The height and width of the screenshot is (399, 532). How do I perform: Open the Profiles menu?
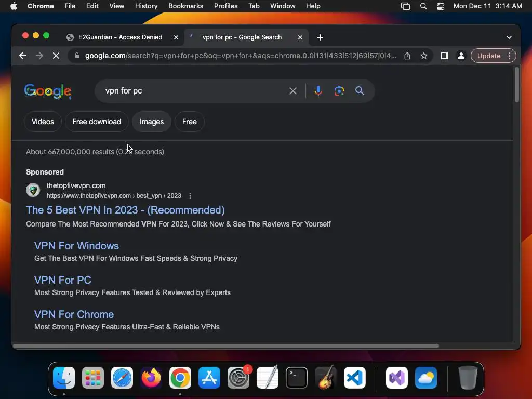225,6
